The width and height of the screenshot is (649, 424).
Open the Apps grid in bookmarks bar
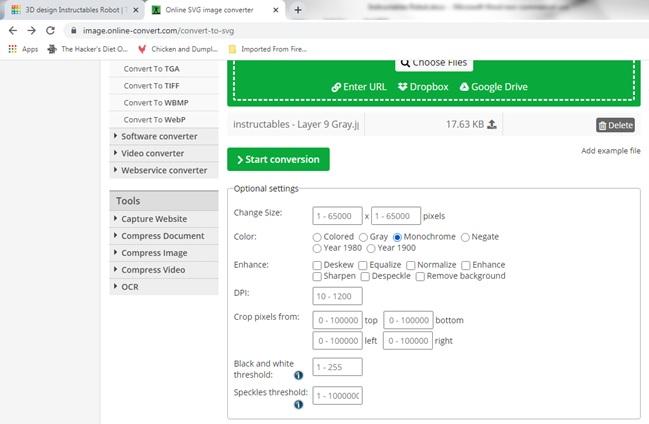[x=23, y=49]
